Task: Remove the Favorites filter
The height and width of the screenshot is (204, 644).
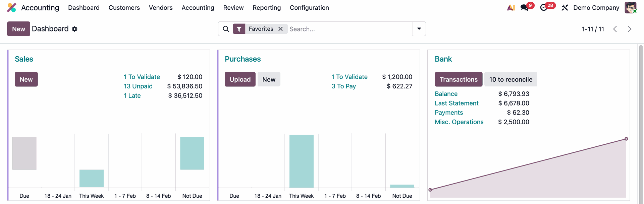Action: (x=280, y=29)
